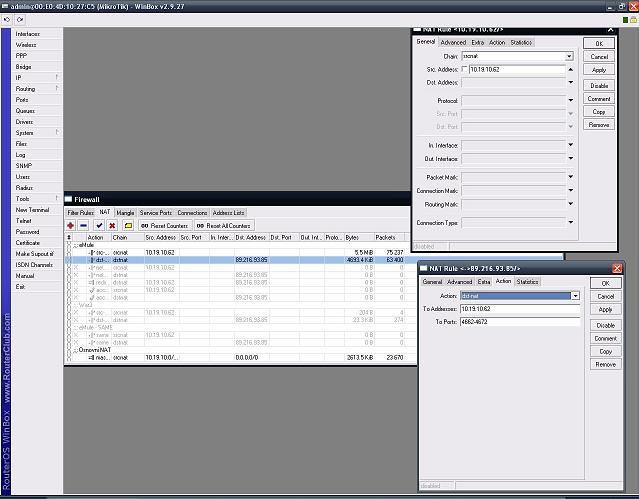Click Disable in upper NAT Rule window
This screenshot has height=499, width=639.
(599, 86)
